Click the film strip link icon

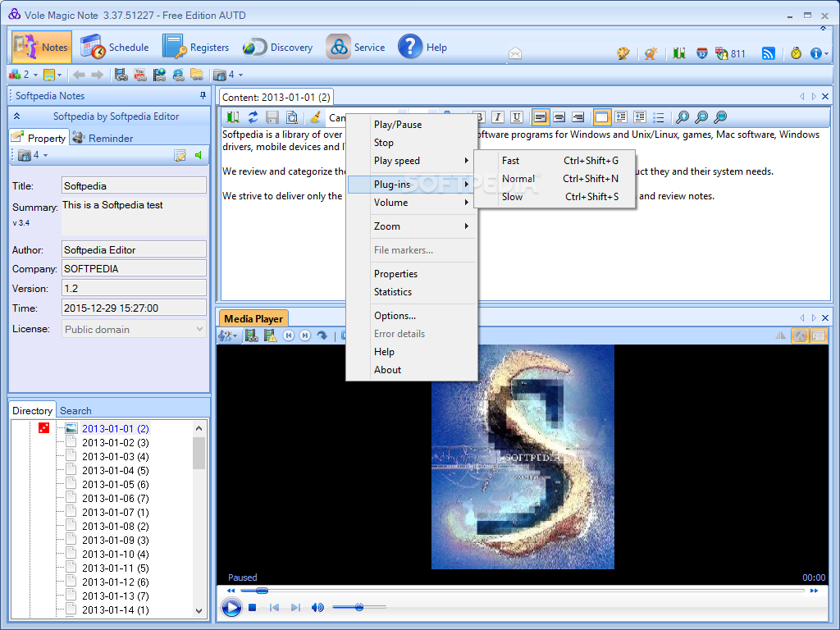point(121,75)
